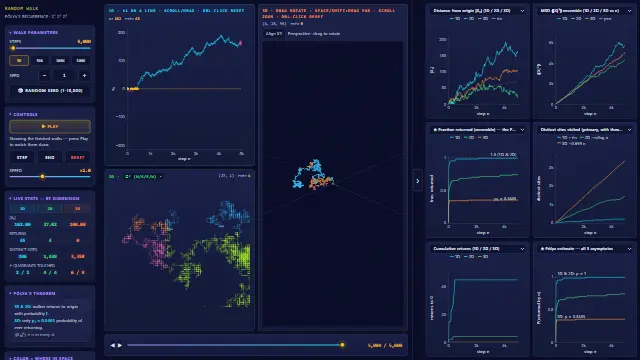
Task: Click the Align XY button in 3D view
Action: (x=274, y=33)
